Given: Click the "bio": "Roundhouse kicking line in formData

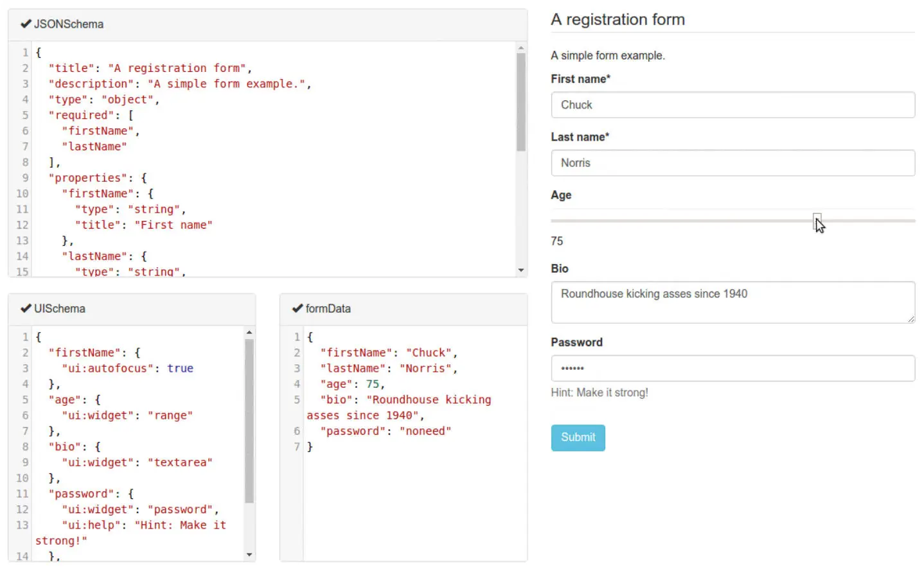Looking at the screenshot, I should click(405, 399).
